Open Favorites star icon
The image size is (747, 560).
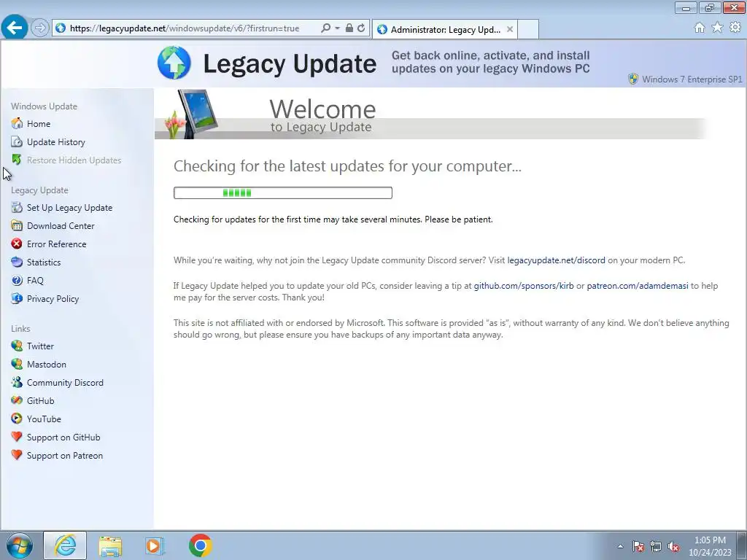tap(717, 28)
